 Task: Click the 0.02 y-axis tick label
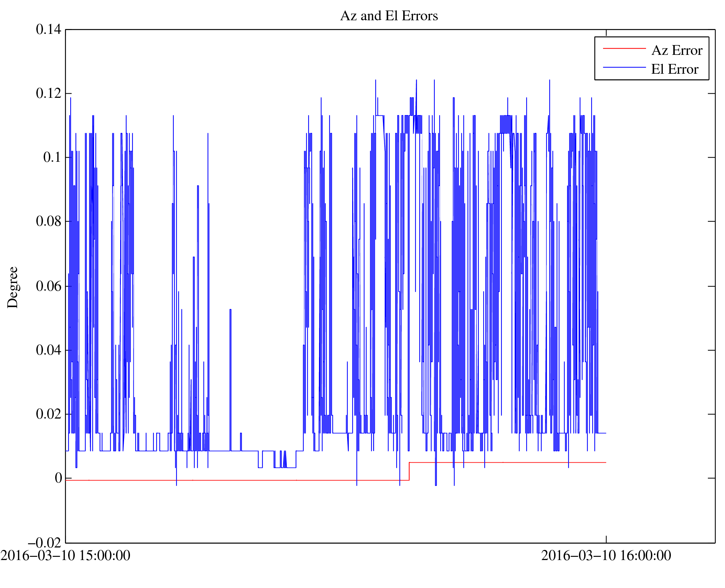coord(49,414)
